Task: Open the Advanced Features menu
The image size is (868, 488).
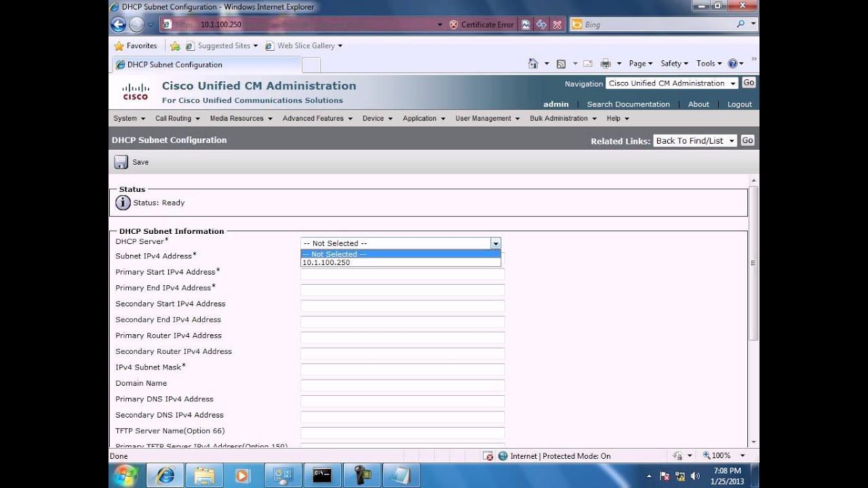Action: pyautogui.click(x=317, y=118)
